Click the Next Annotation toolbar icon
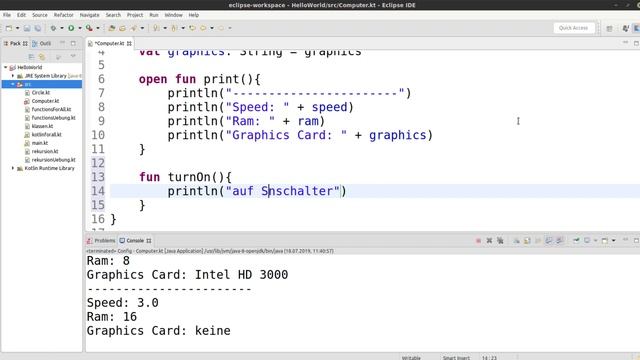The width and height of the screenshot is (640, 360). point(156,28)
